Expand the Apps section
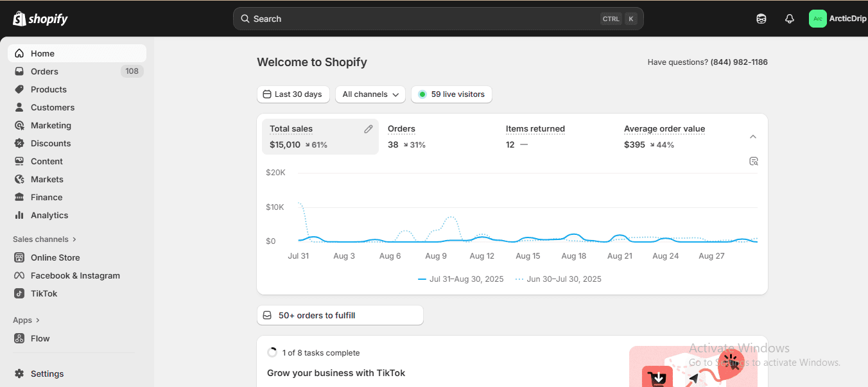 26,320
